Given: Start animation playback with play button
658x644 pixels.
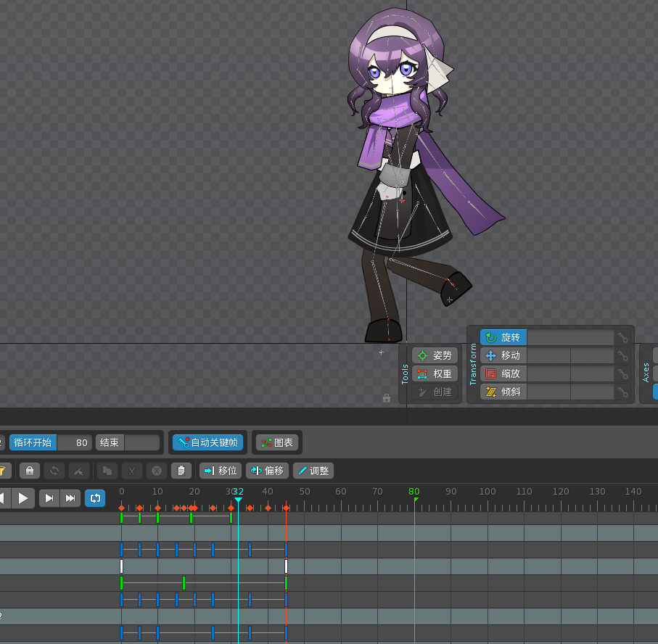Looking at the screenshot, I should point(23,498).
